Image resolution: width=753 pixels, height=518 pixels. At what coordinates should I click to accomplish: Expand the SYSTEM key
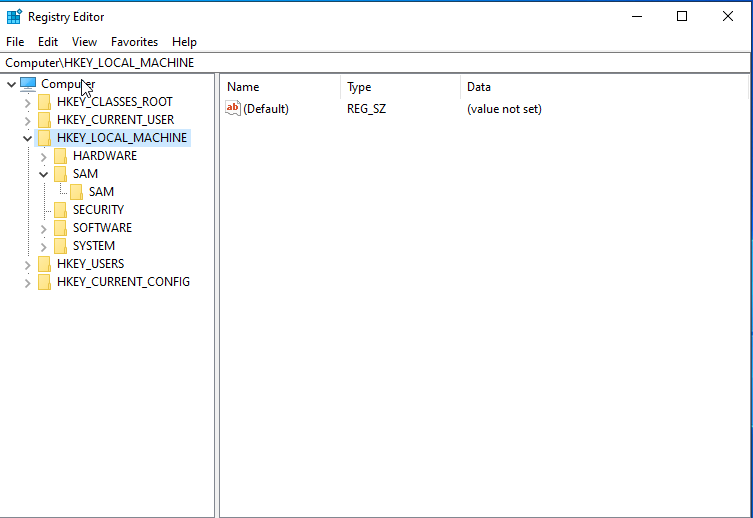(x=44, y=247)
